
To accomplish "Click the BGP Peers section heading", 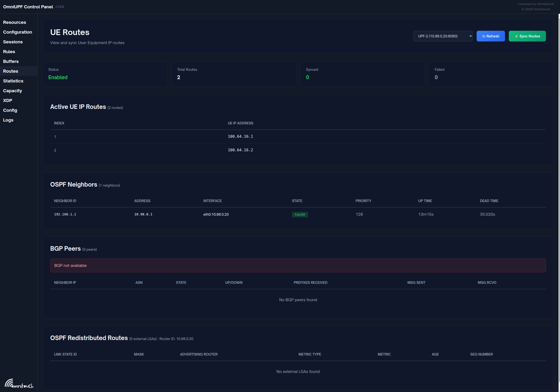I will tap(65, 249).
